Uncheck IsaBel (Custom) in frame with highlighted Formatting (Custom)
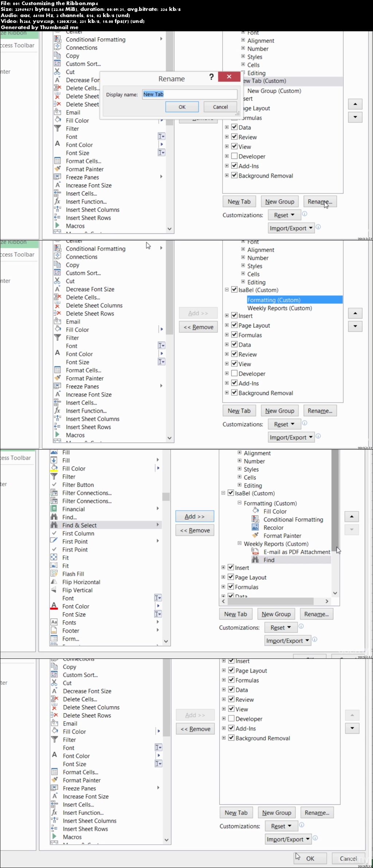The height and width of the screenshot is (868, 373). [x=235, y=290]
